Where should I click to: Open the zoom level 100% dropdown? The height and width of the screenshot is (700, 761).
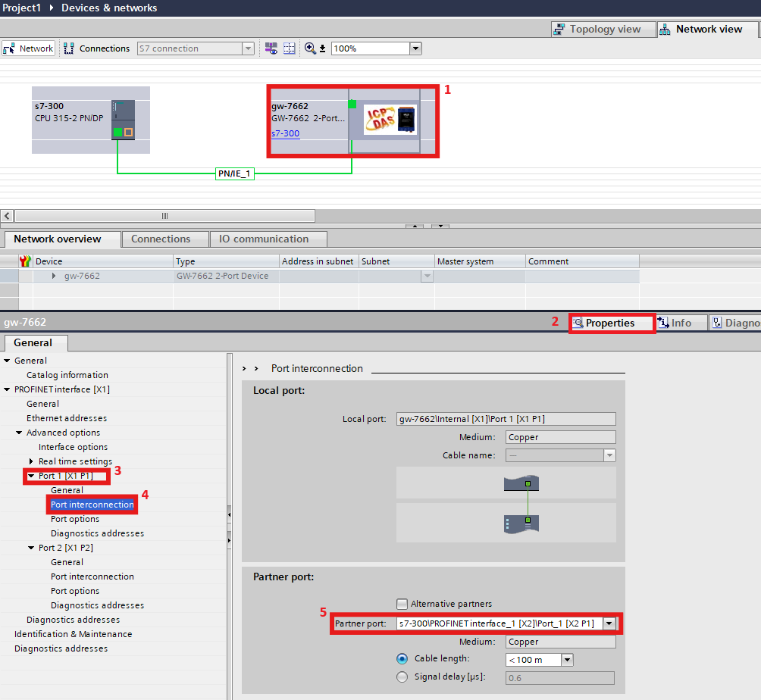pos(415,48)
